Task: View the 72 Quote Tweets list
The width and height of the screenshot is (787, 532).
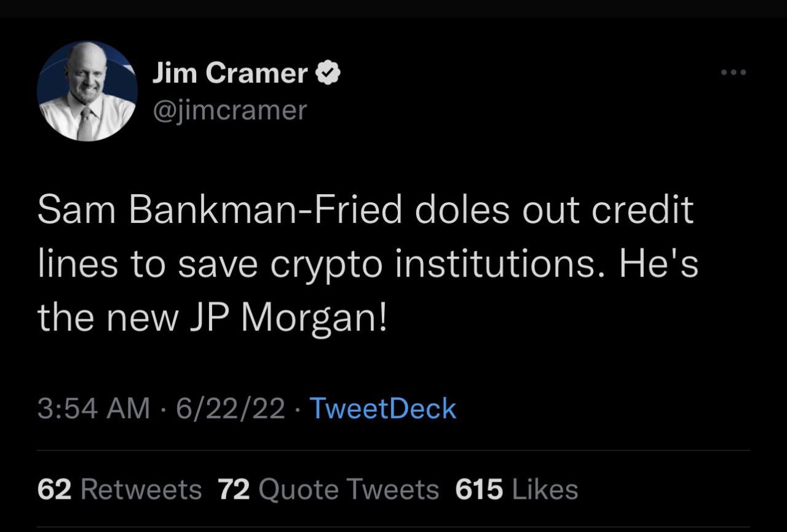Action: [x=329, y=490]
